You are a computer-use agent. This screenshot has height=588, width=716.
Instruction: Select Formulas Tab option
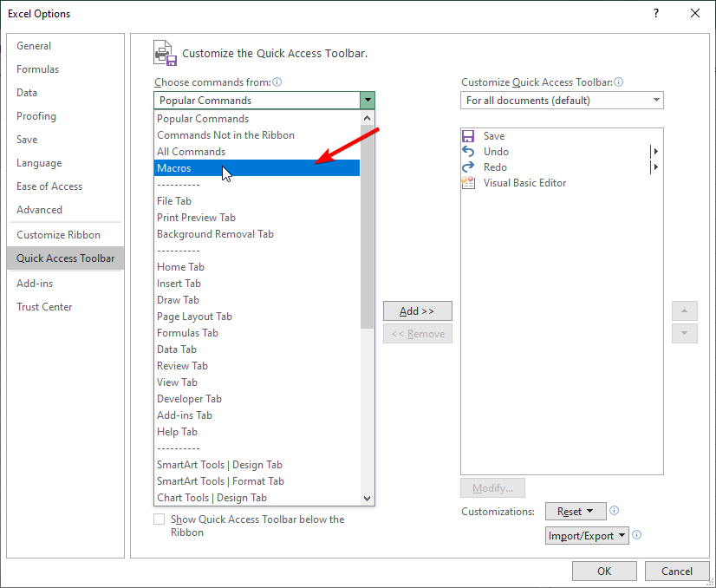tap(257, 333)
